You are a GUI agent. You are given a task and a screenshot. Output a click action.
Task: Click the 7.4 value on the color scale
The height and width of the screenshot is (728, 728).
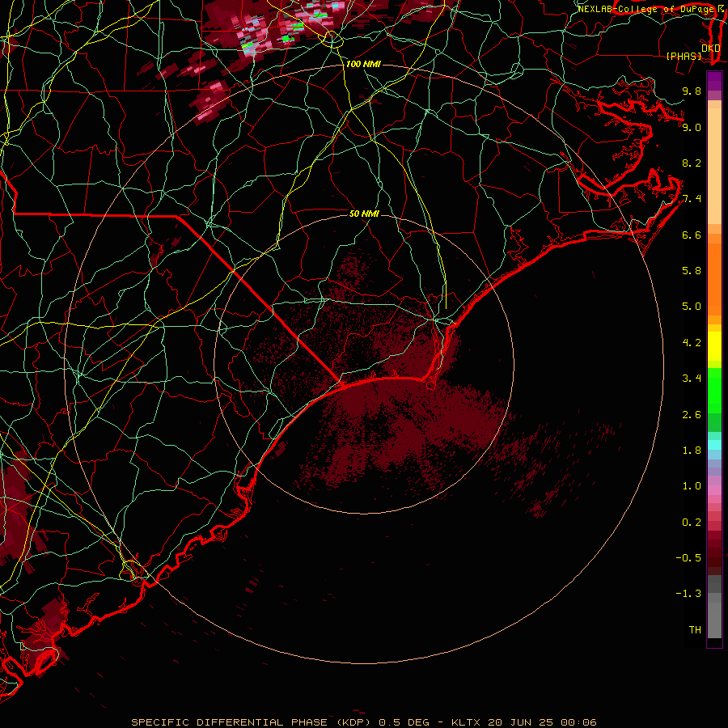(692, 199)
